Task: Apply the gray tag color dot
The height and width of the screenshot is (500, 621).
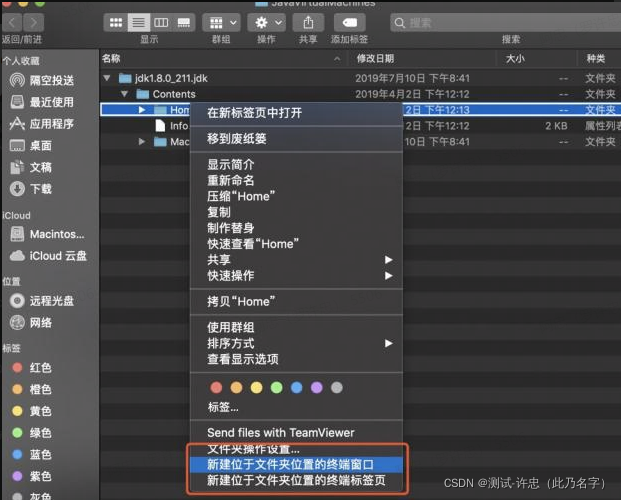Action: tap(337, 387)
